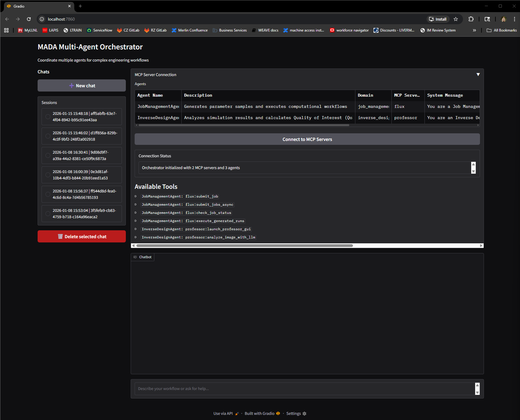Click the message input box scroll-down arrow

(x=477, y=392)
